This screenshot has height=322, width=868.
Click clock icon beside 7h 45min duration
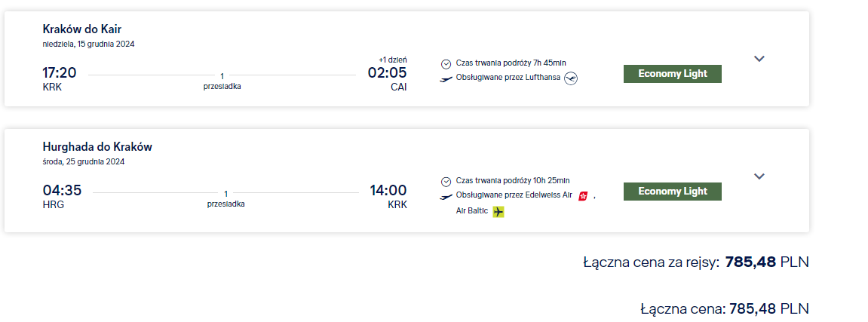point(446,63)
